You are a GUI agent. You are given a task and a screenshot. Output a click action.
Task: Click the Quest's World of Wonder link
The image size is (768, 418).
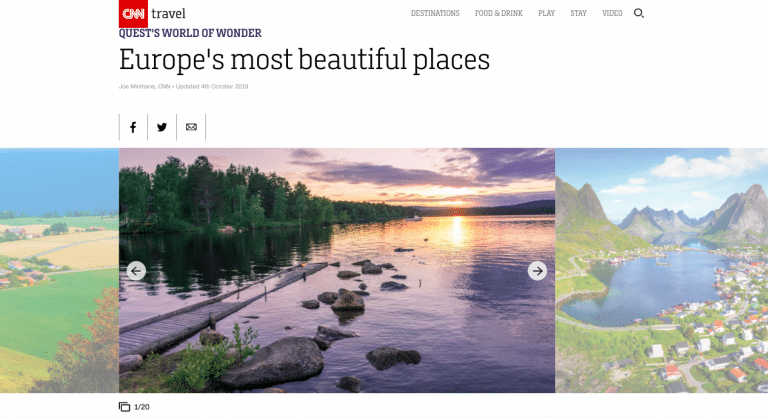190,33
